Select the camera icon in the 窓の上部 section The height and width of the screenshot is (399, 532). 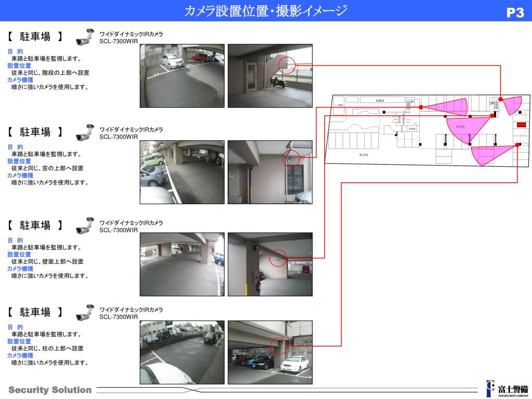point(85,132)
